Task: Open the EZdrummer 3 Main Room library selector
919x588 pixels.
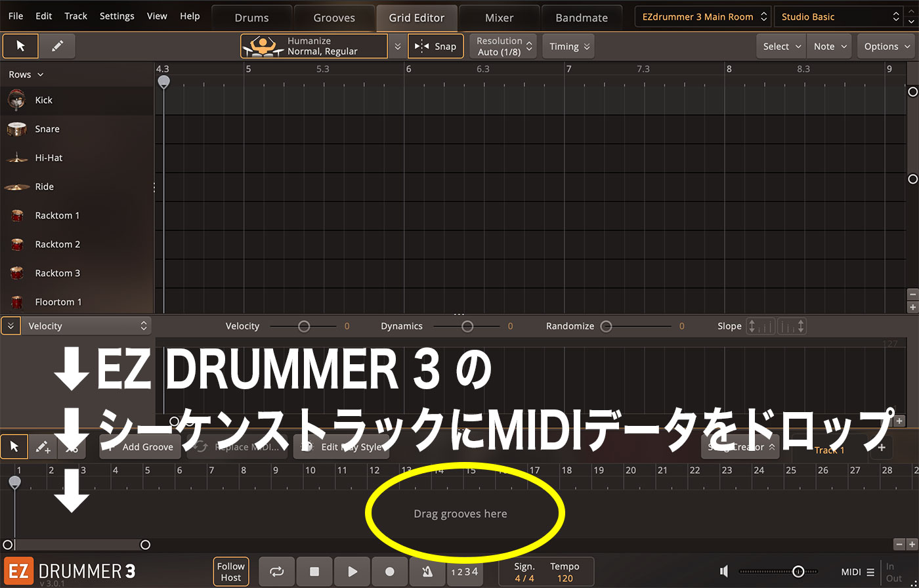Action: pos(703,17)
